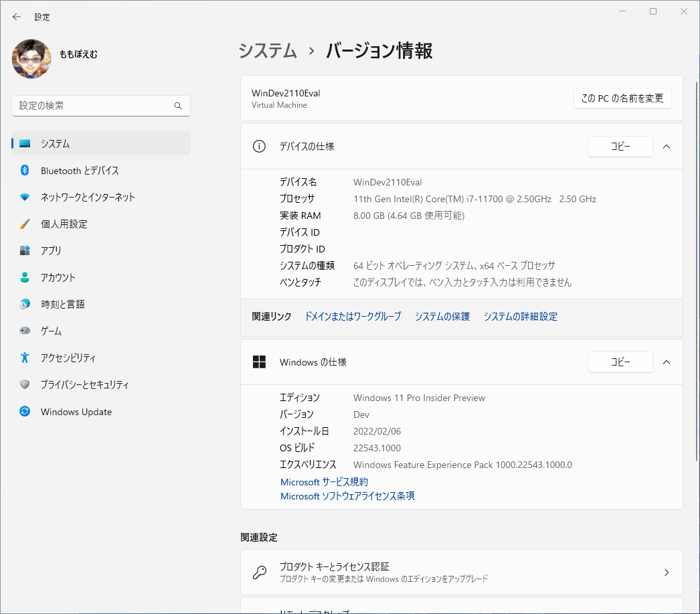Select Windows Update menu entry
700x614 pixels.
[101, 411]
